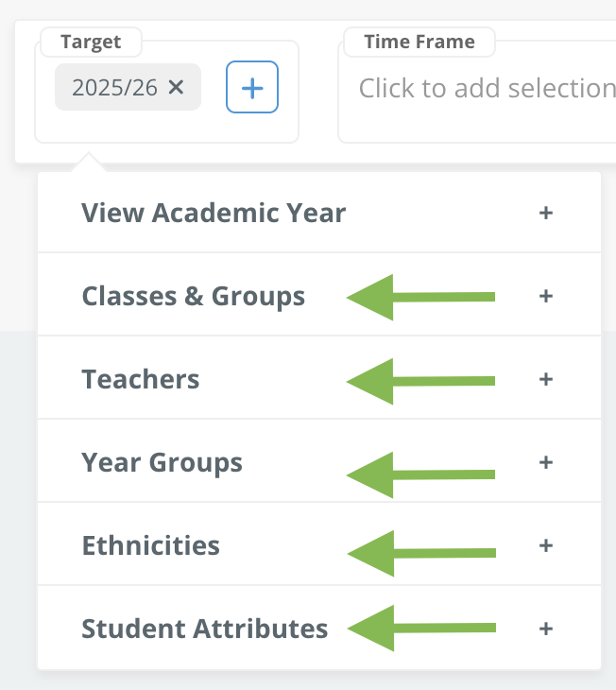The image size is (616, 690).
Task: Select Year Groups from the list
Action: coord(319,460)
